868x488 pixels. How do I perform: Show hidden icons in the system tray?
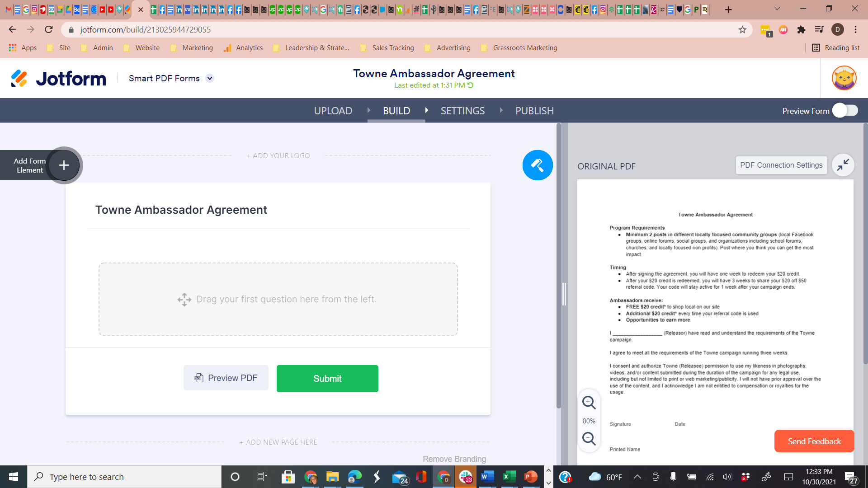pyautogui.click(x=637, y=477)
